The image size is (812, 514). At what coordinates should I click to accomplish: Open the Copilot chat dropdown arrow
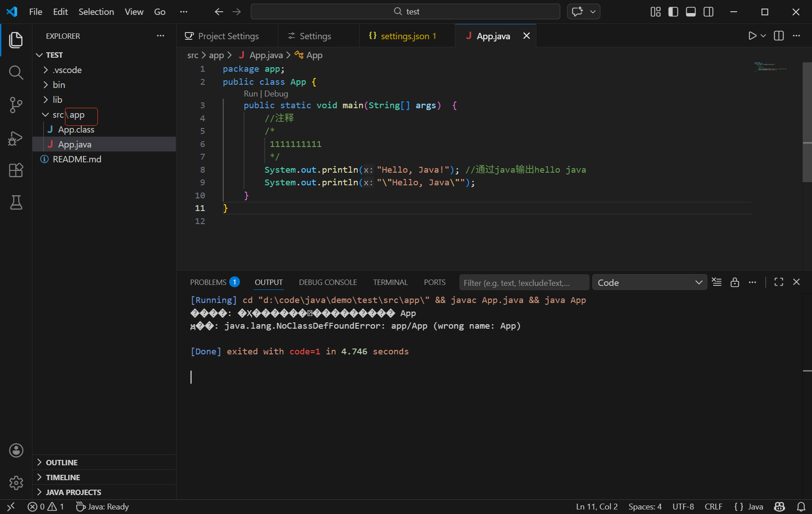593,12
